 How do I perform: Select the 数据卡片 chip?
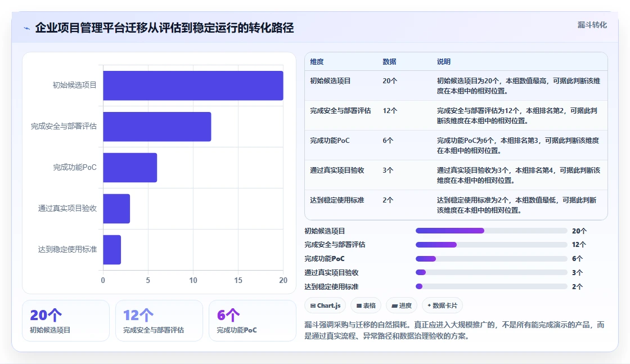click(x=442, y=305)
